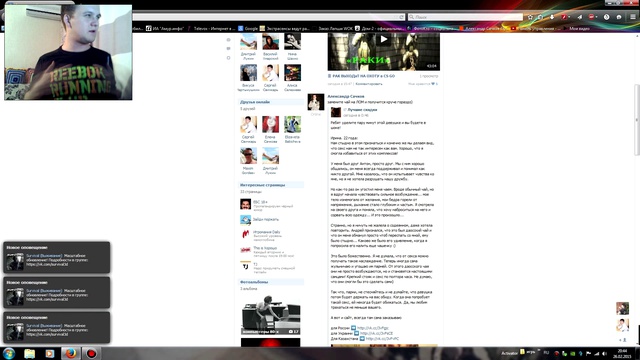
Task: Open Елена Сачкова's avatar in online friends
Action: [x=270, y=124]
